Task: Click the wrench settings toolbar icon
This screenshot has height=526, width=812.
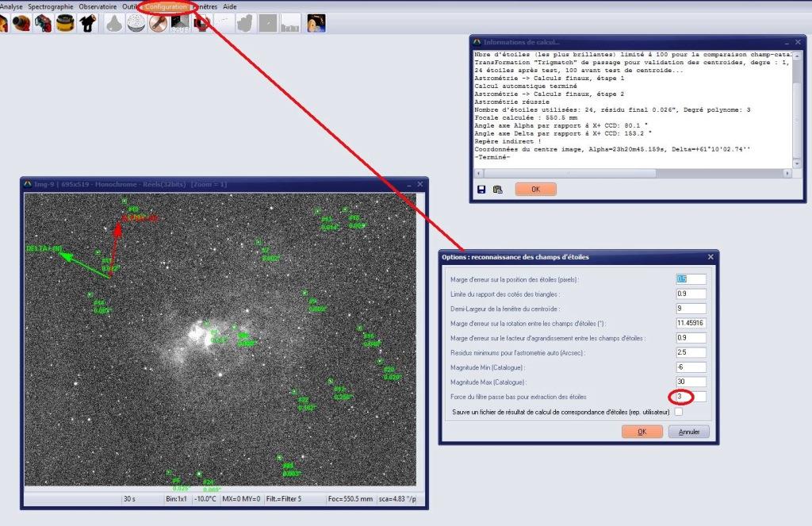Action: click(159, 23)
